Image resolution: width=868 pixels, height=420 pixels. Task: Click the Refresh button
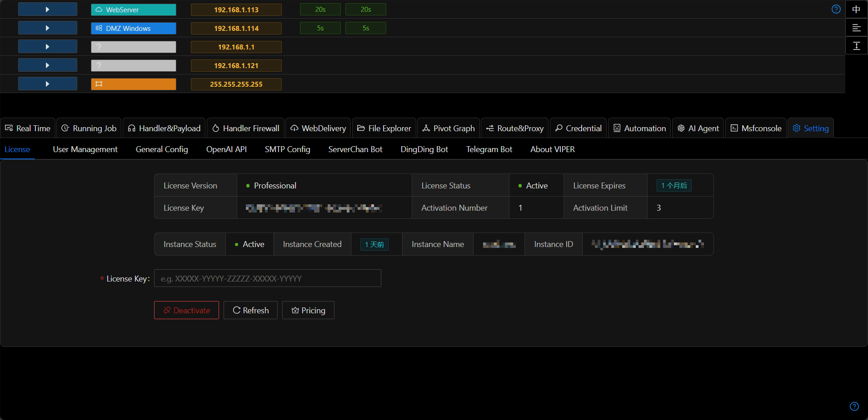pos(250,310)
